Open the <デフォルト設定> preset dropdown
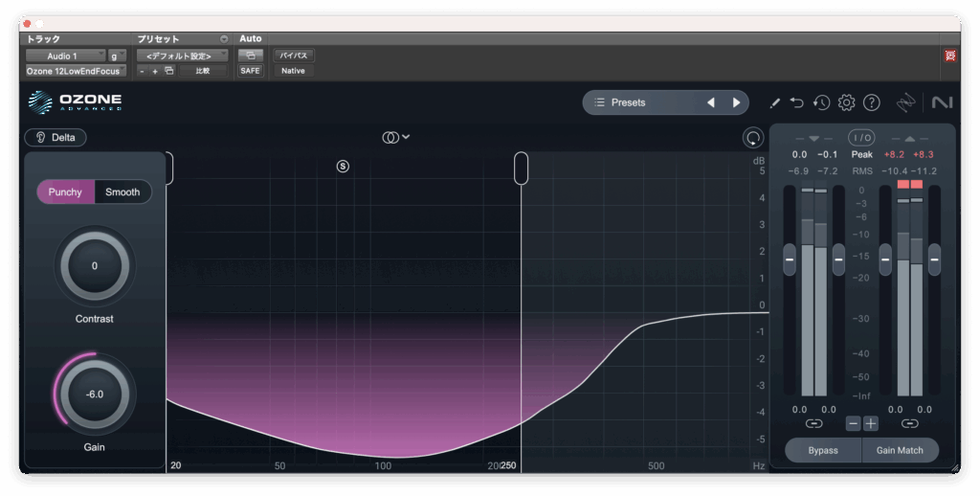This screenshot has width=980, height=496. click(x=182, y=56)
